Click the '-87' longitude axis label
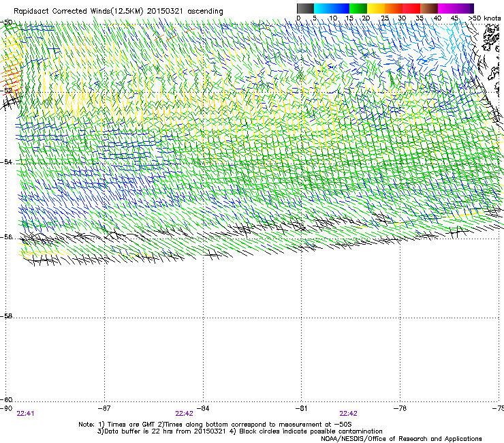The width and height of the screenshot is (504, 443). point(104,408)
